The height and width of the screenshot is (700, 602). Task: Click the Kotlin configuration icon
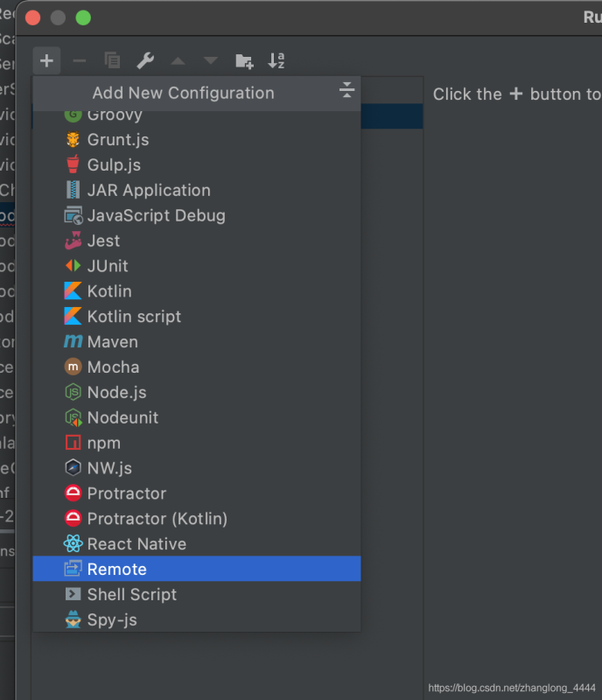(x=72, y=291)
